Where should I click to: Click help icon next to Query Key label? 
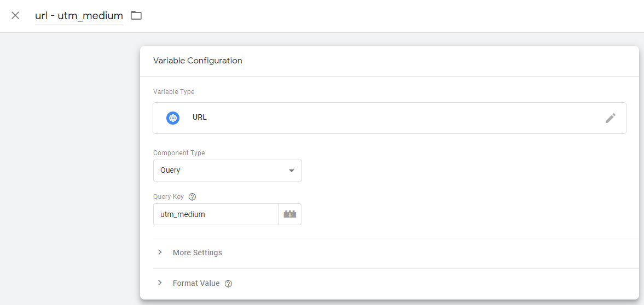tap(192, 197)
